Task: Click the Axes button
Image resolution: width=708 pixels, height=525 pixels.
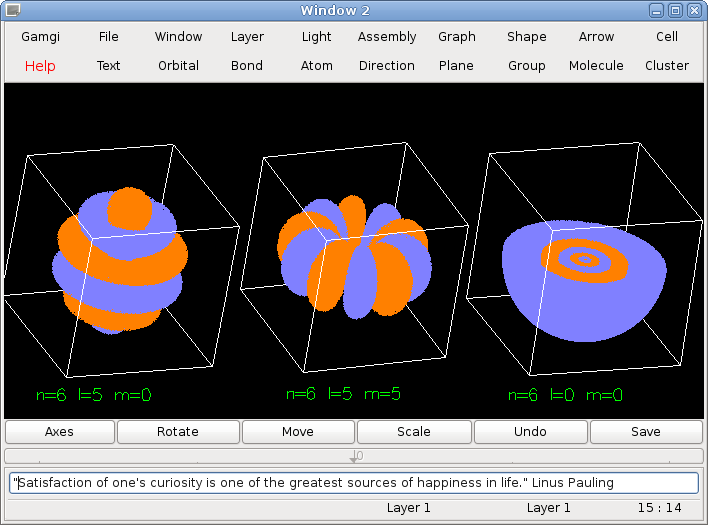Action: click(x=60, y=432)
